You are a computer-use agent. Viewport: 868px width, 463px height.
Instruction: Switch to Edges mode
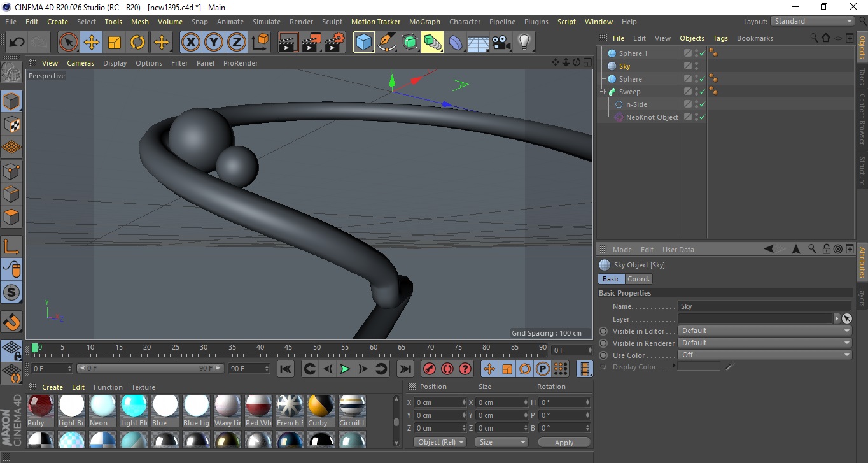pyautogui.click(x=11, y=194)
